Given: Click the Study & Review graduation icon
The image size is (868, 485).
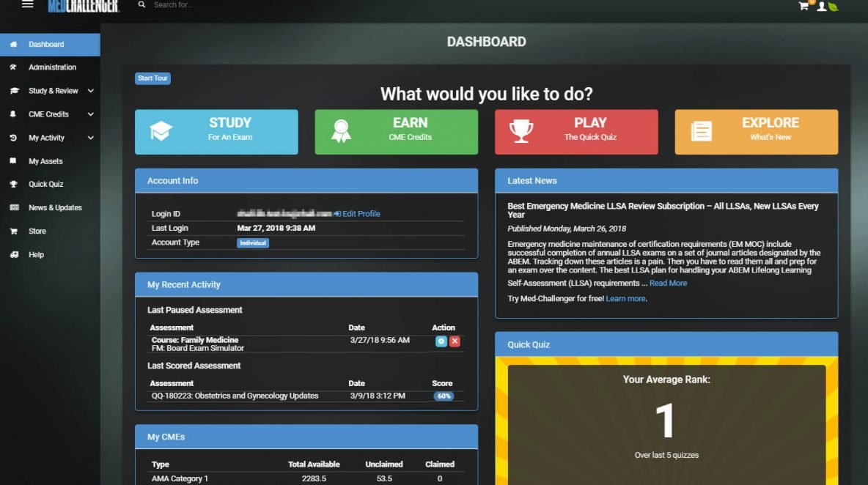Looking at the screenshot, I should [14, 91].
